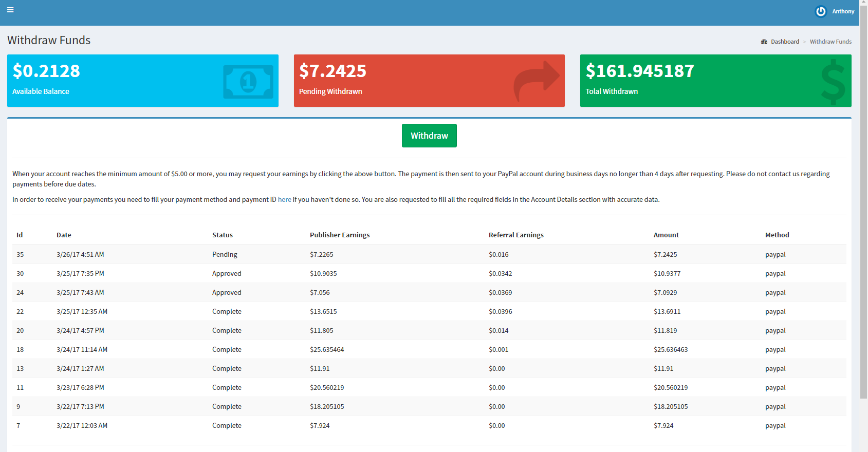
Task: Click the $161.945187 total withdrawn amount
Action: coord(640,71)
